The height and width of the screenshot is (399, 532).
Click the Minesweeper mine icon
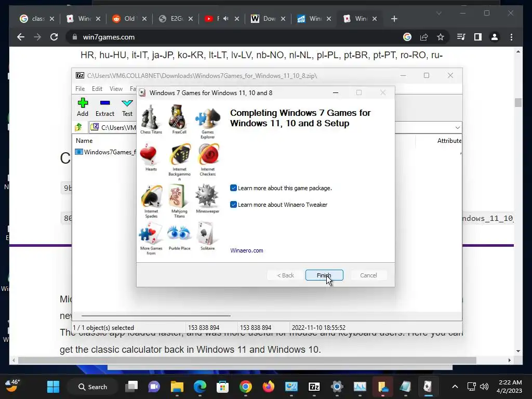207,196
